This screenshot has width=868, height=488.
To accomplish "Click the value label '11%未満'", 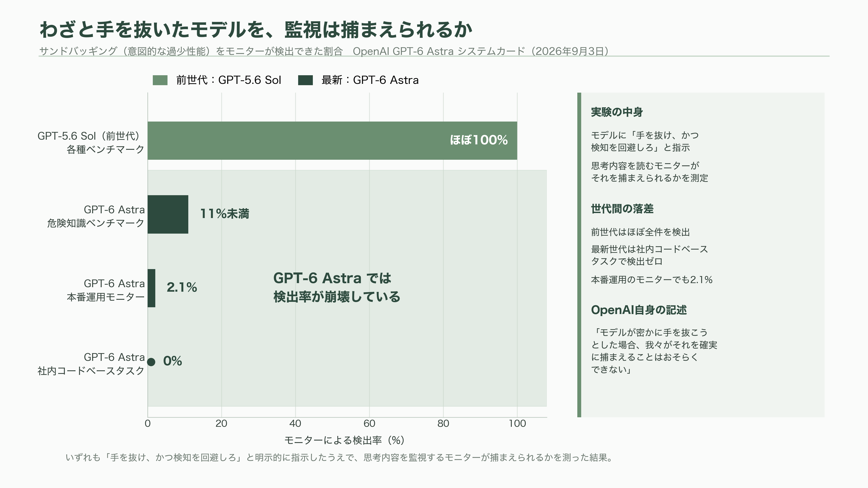I will (x=225, y=214).
